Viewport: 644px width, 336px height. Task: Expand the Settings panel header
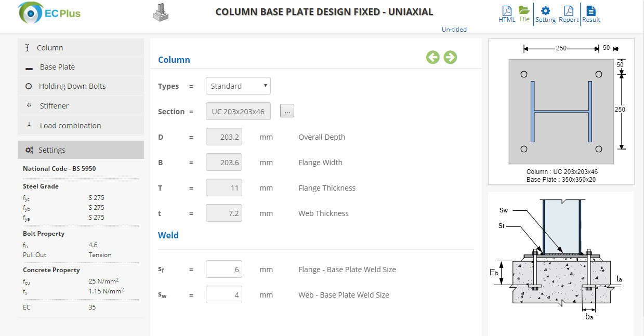81,150
